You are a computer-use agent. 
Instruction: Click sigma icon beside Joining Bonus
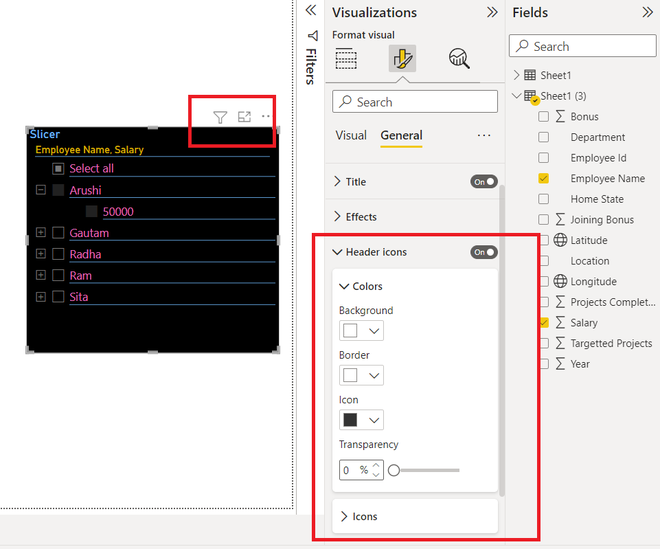click(x=560, y=219)
